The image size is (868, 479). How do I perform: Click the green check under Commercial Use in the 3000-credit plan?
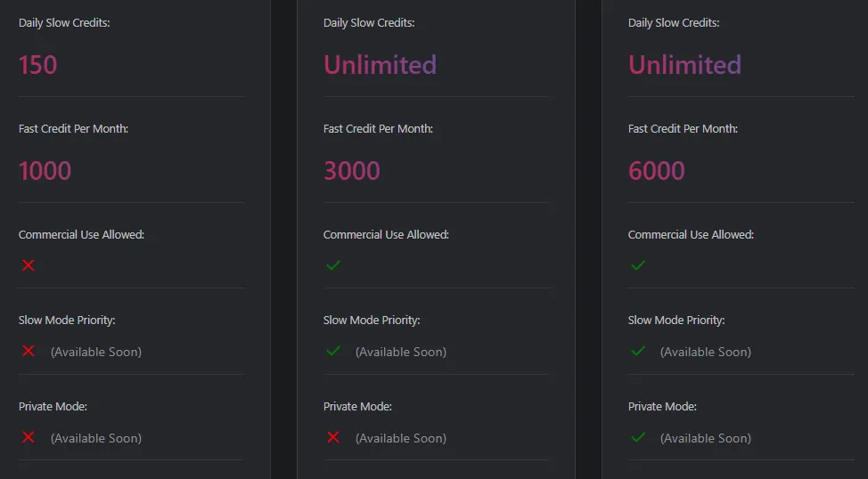(x=333, y=265)
